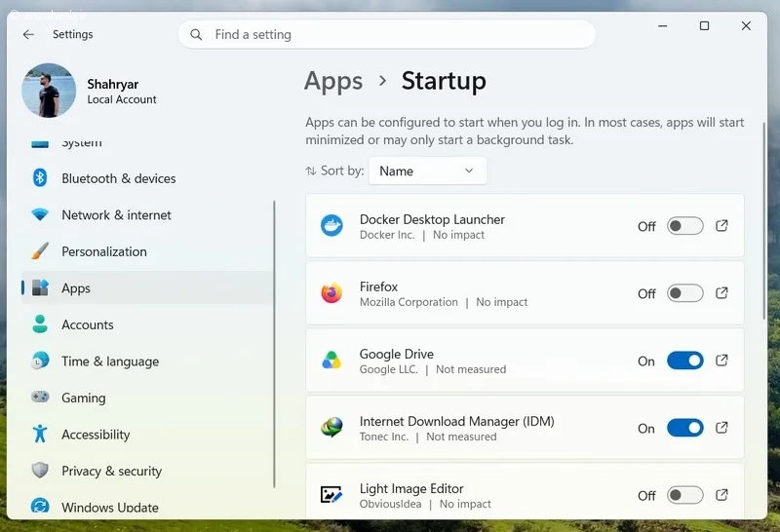Click the Network Wi-Fi icon in sidebar
Viewport: 780px width, 532px height.
point(40,214)
